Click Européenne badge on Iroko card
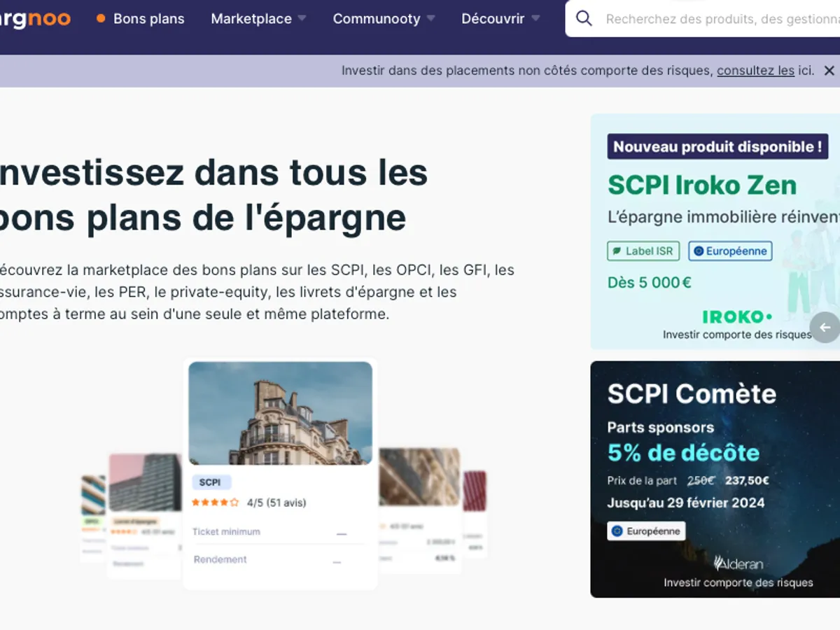 pos(730,251)
